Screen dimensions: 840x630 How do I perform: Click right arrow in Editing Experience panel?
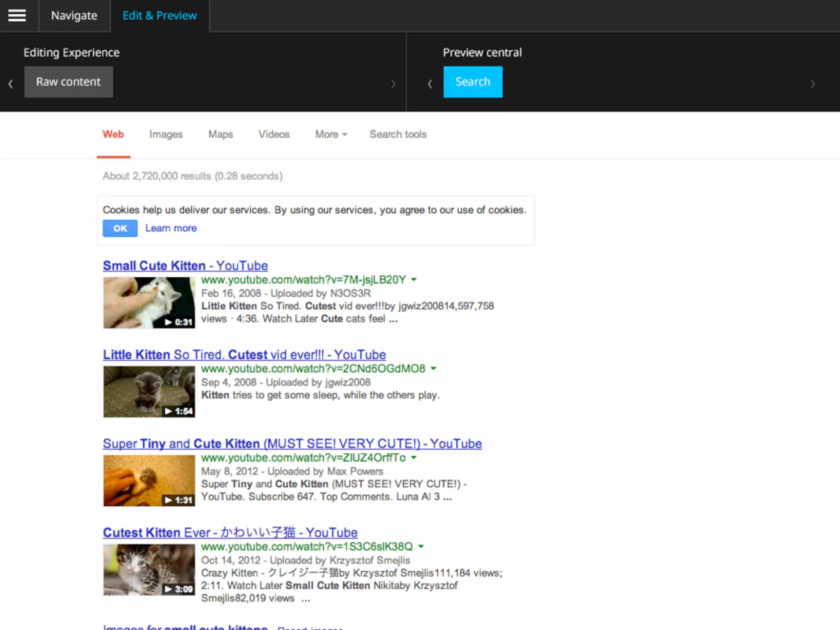coord(393,84)
